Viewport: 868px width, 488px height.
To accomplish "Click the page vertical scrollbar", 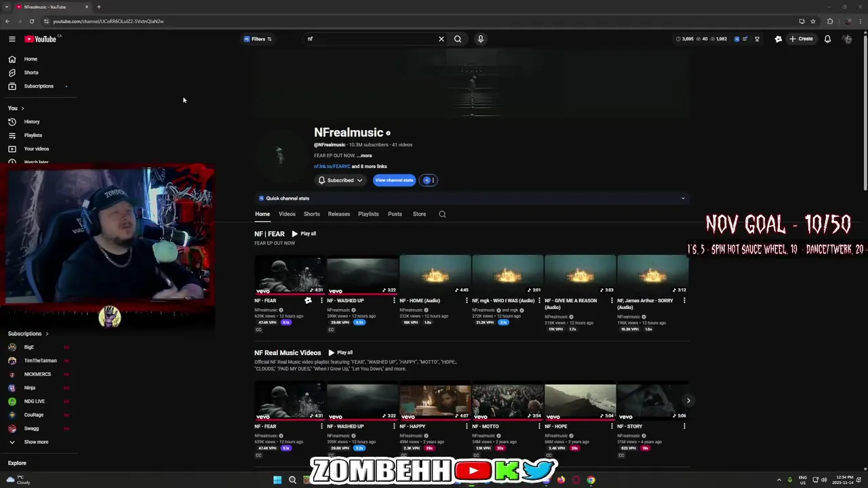I will tap(865, 112).
